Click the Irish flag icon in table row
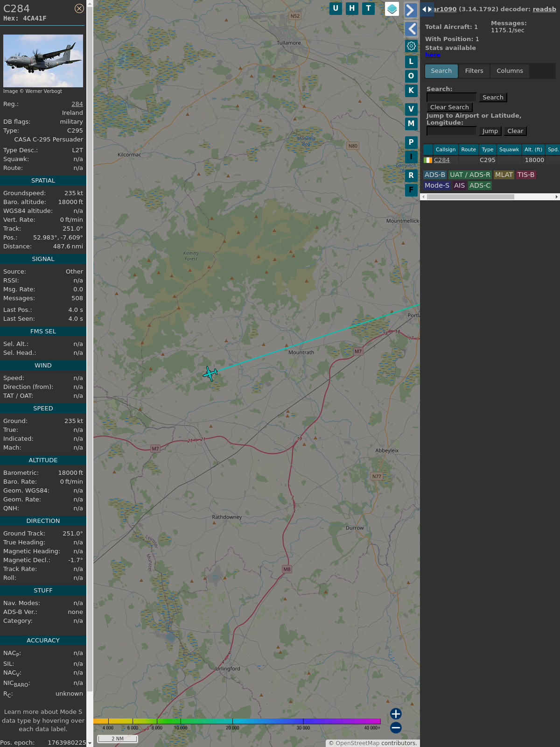Screen dimensions: 560x747 click(x=428, y=160)
